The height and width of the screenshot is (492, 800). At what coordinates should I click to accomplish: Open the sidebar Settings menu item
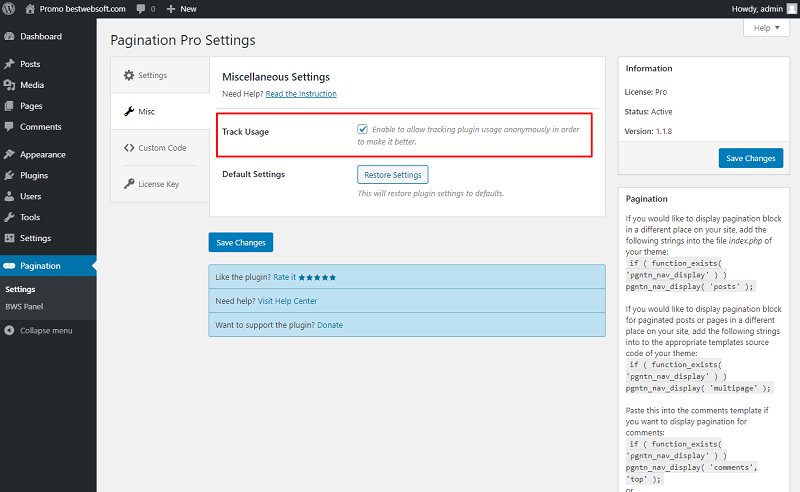click(x=48, y=238)
